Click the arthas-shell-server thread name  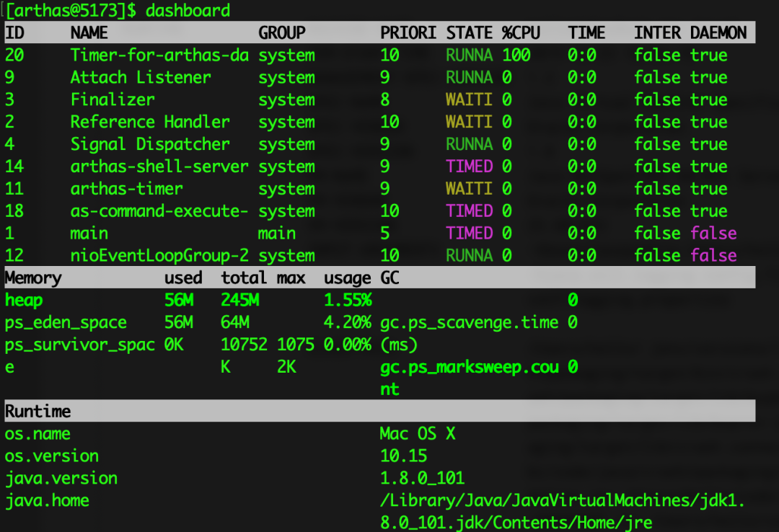(x=159, y=167)
